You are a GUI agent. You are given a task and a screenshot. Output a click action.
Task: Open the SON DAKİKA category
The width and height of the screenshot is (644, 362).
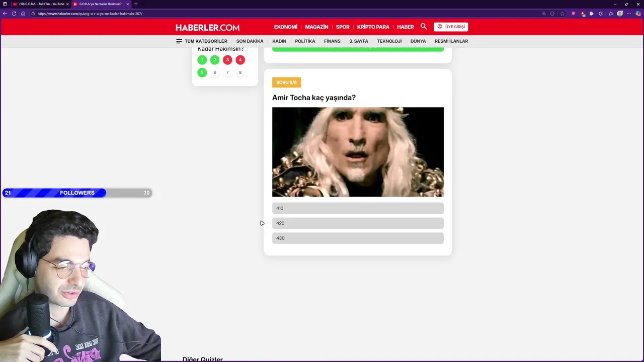(x=250, y=41)
